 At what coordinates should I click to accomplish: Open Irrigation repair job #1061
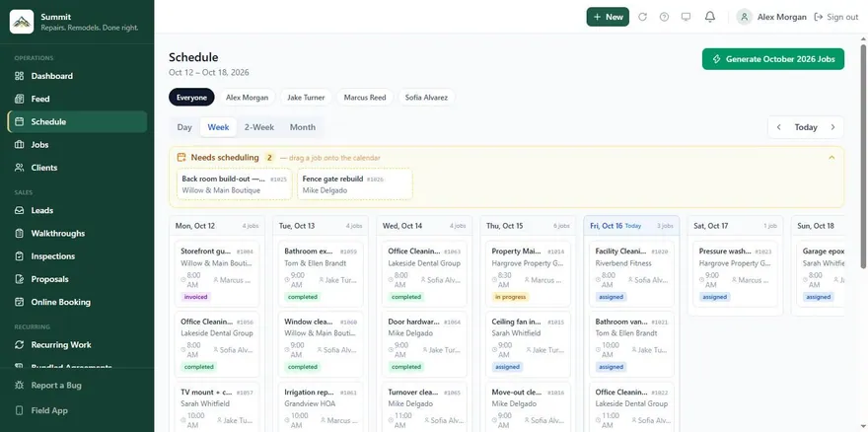coord(321,406)
